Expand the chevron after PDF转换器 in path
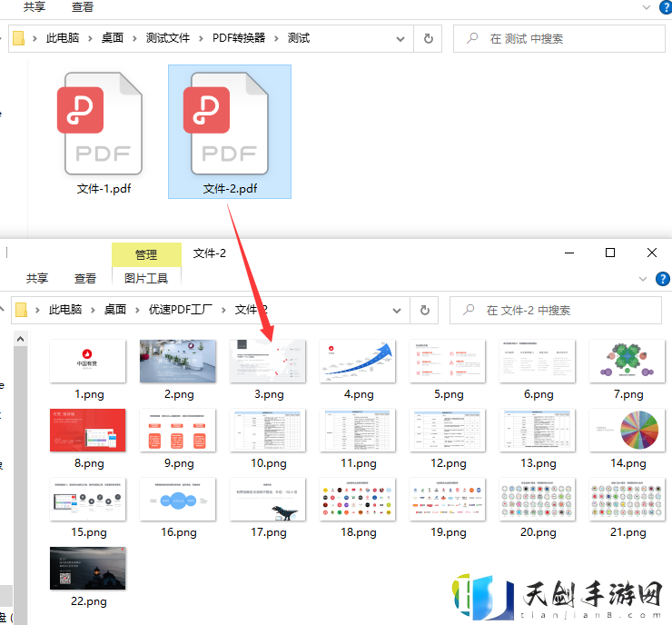 tap(276, 38)
